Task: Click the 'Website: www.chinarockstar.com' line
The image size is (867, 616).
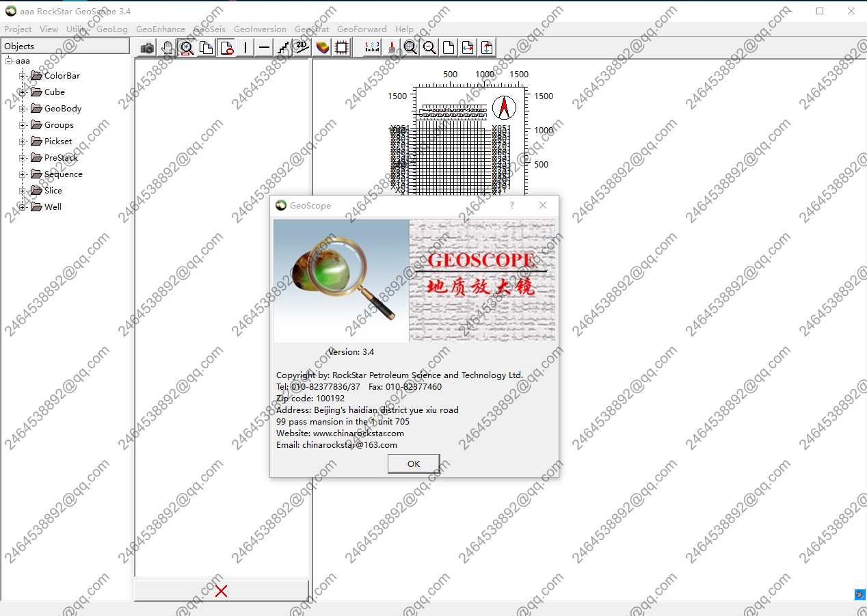Action: [340, 433]
